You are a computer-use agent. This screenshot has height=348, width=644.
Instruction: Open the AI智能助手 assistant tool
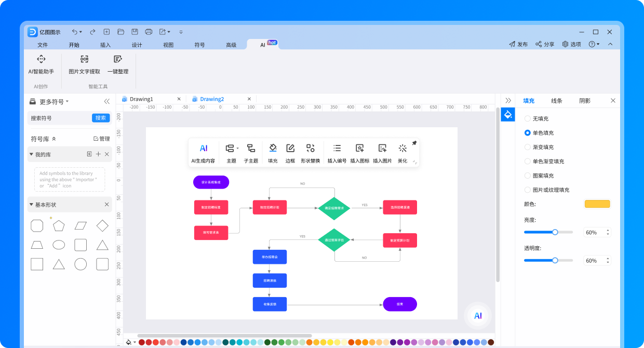[x=42, y=65]
